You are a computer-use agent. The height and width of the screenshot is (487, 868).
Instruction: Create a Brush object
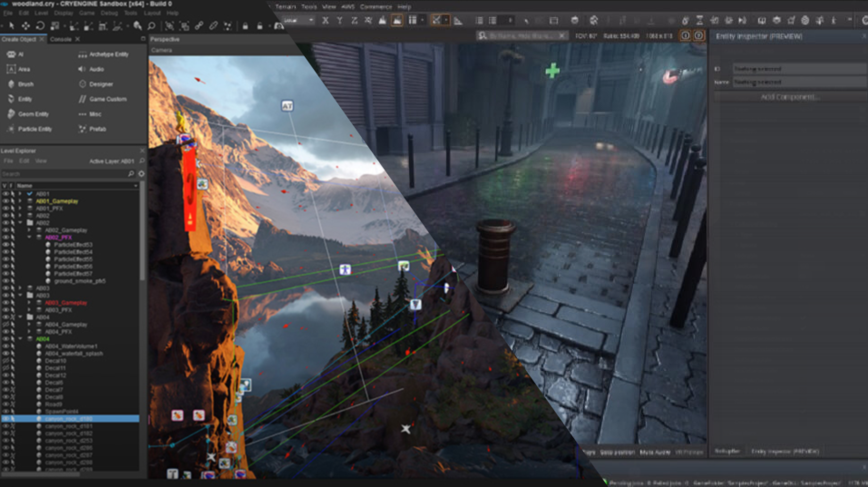click(x=20, y=84)
